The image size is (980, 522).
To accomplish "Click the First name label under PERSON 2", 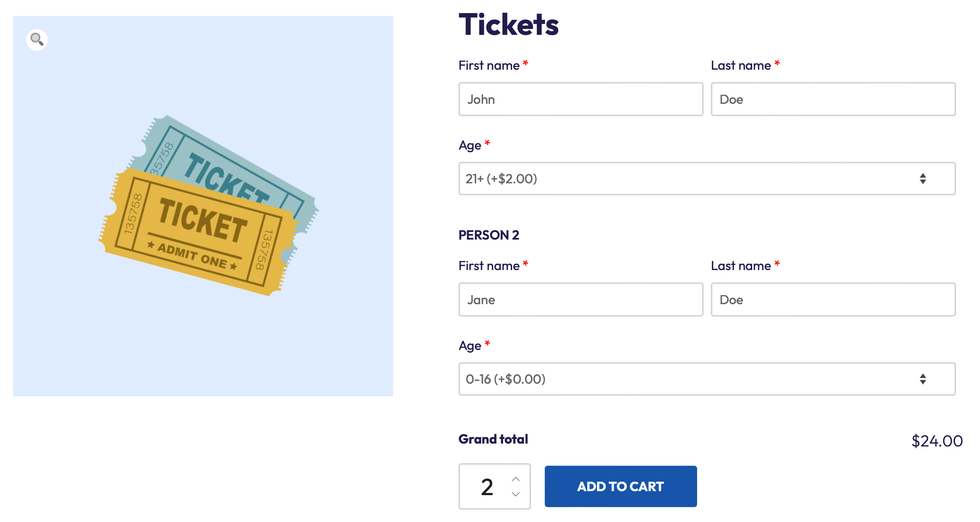I will [x=489, y=266].
